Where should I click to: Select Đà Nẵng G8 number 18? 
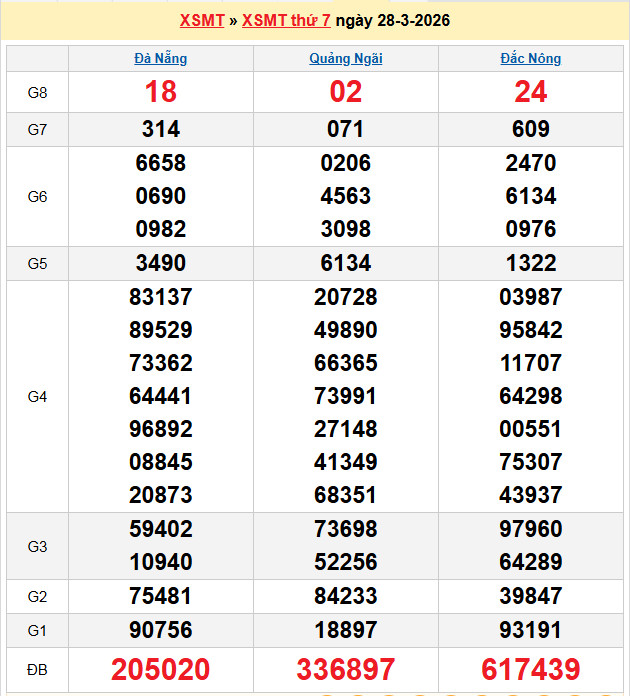[x=160, y=92]
